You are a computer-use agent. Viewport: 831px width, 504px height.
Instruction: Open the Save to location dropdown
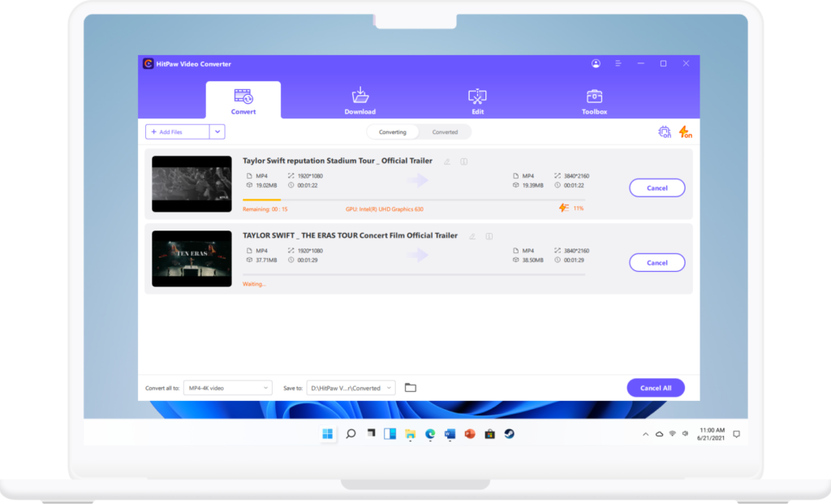point(351,388)
